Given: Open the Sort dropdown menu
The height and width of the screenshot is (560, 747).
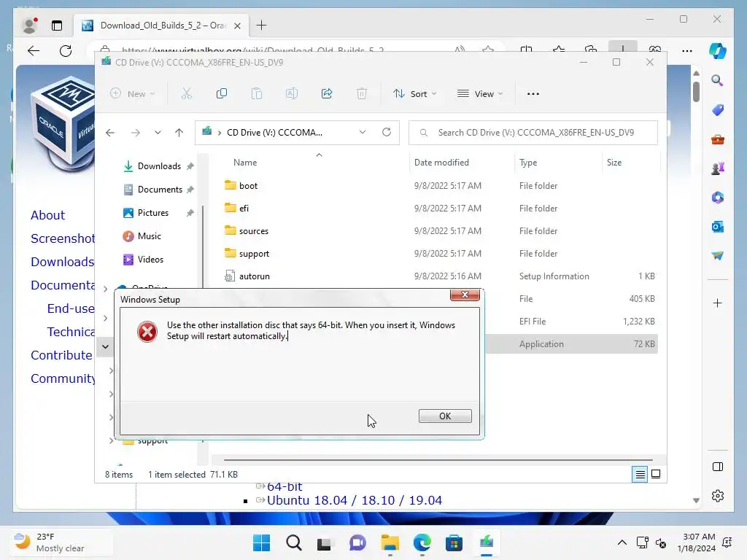Looking at the screenshot, I should [x=414, y=94].
